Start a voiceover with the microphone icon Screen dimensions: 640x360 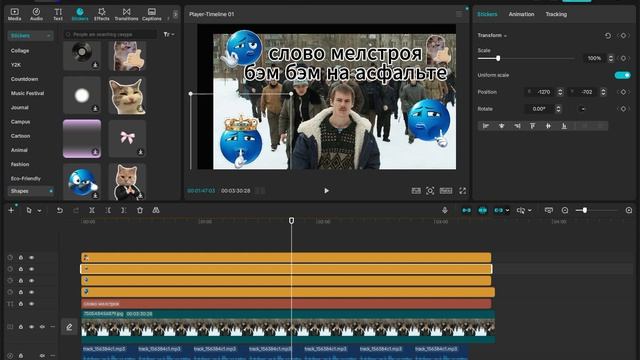445,210
